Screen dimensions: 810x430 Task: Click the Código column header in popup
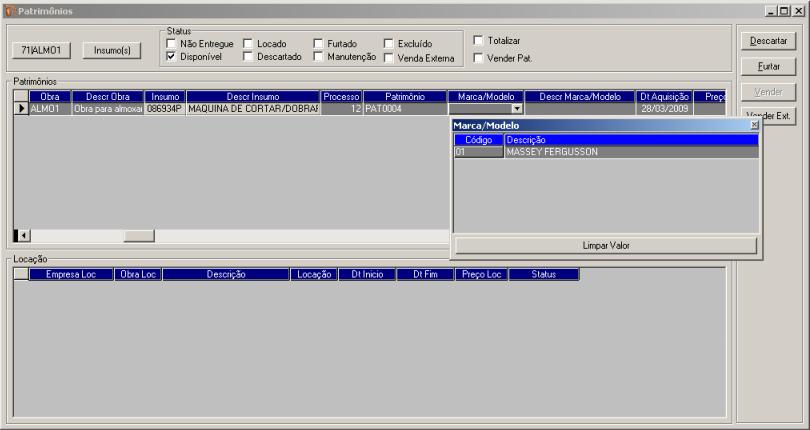click(478, 140)
